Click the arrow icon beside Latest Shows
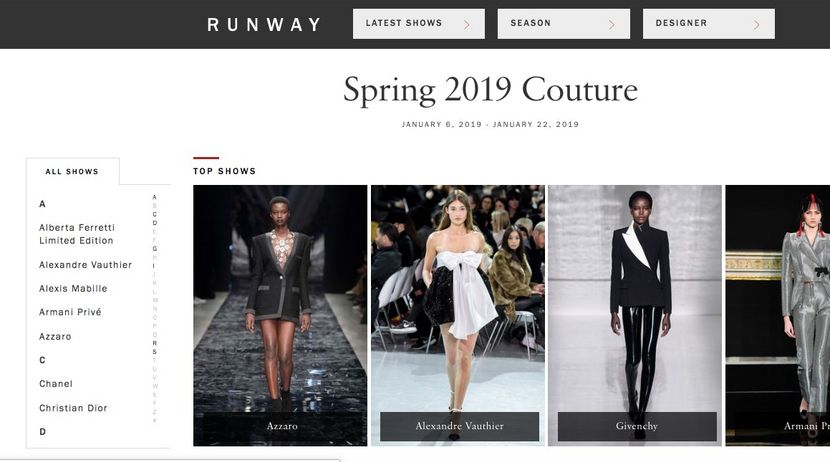Viewport: 830px width, 462px height. [466, 24]
